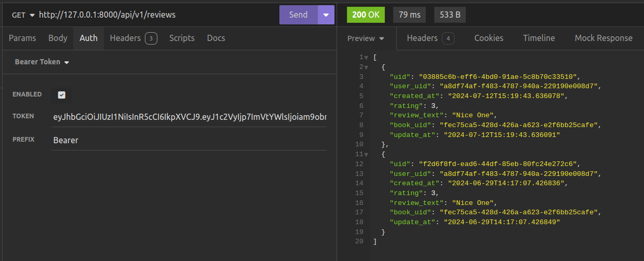The height and width of the screenshot is (261, 644).
Task: Open the Preview mode dropdown
Action: (x=366, y=38)
